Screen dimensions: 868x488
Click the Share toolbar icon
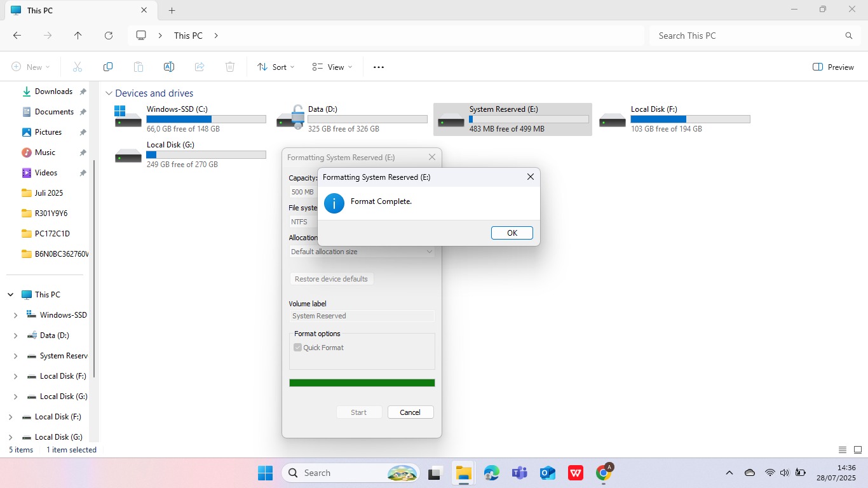(200, 67)
